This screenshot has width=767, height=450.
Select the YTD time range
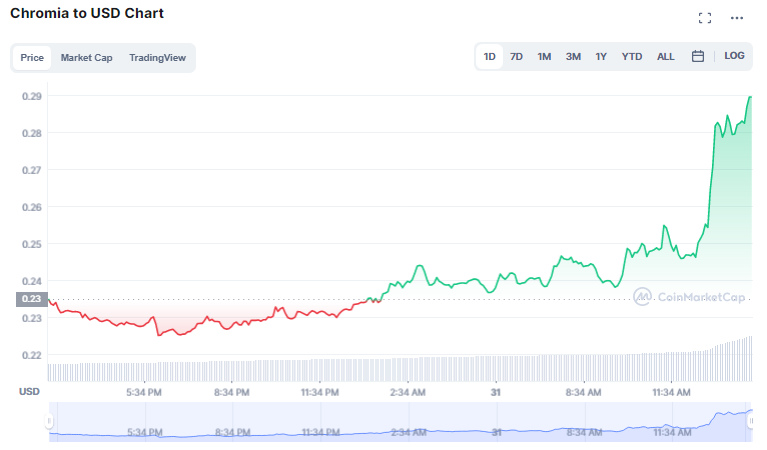pos(632,57)
